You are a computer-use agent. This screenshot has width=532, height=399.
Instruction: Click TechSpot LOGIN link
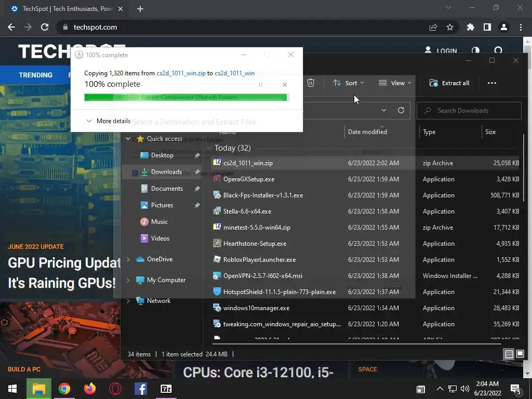click(x=441, y=51)
